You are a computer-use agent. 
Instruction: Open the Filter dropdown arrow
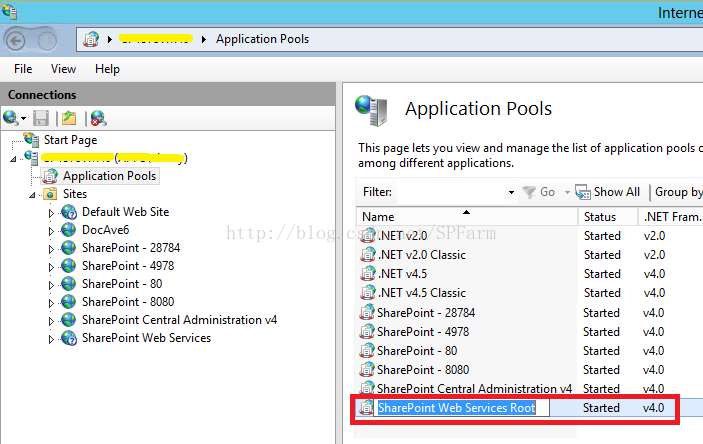511,192
